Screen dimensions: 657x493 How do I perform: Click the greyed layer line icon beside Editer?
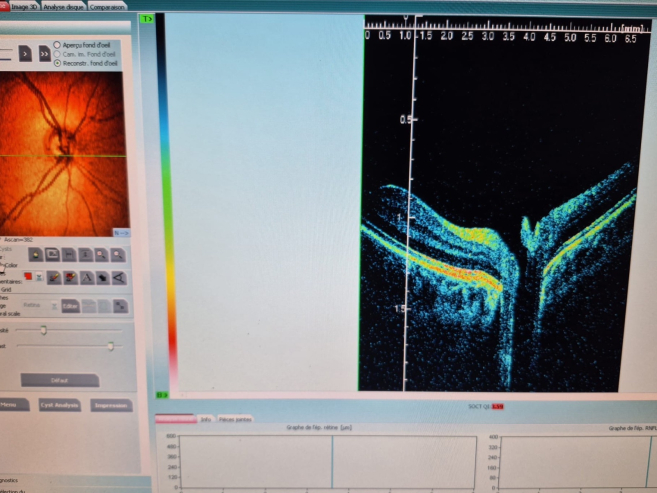89,306
